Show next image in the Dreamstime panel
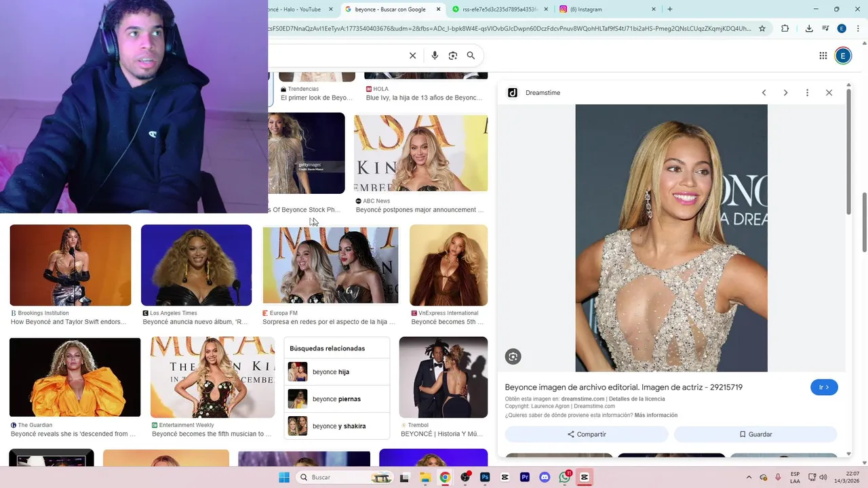This screenshot has height=488, width=868. pos(785,93)
